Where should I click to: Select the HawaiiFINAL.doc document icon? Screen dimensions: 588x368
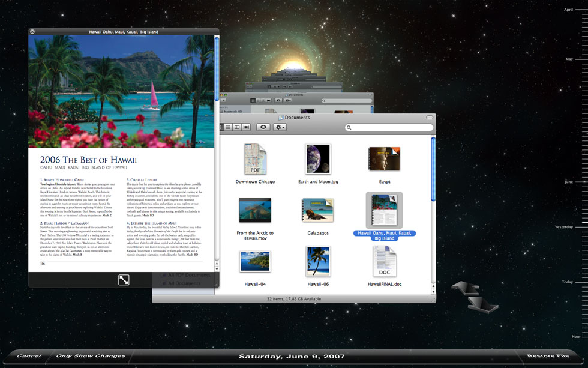point(385,262)
